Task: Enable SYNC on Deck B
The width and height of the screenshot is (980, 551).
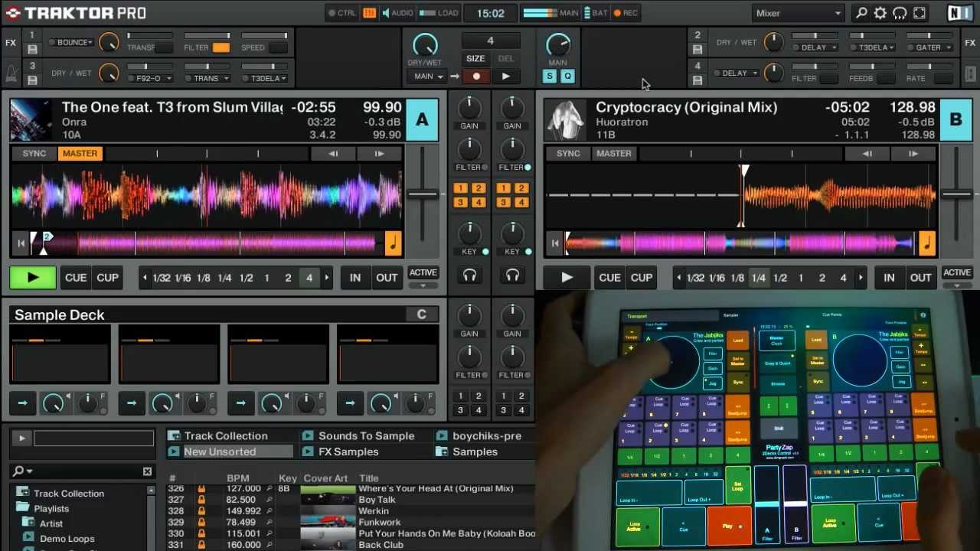Action: pos(568,153)
